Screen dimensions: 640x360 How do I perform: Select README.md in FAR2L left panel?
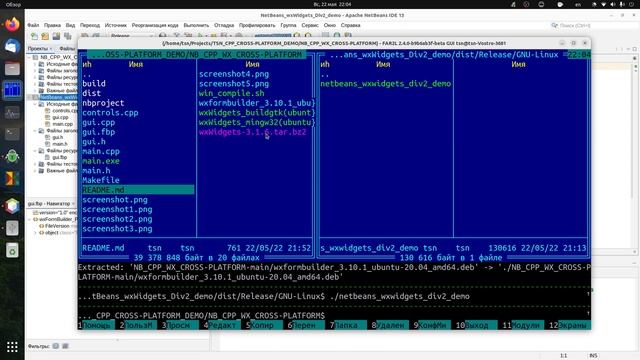pyautogui.click(x=138, y=190)
